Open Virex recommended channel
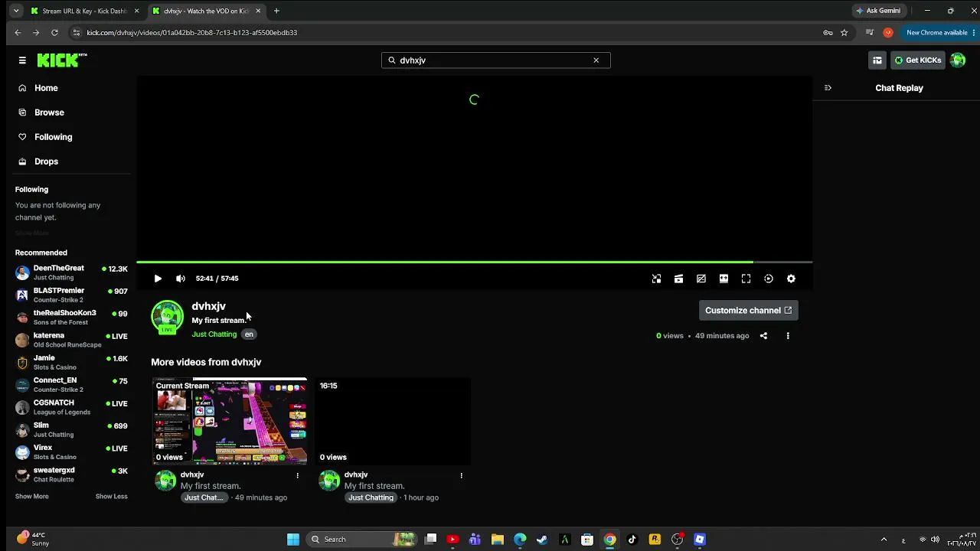Screen dimensions: 980x551 click(71, 452)
